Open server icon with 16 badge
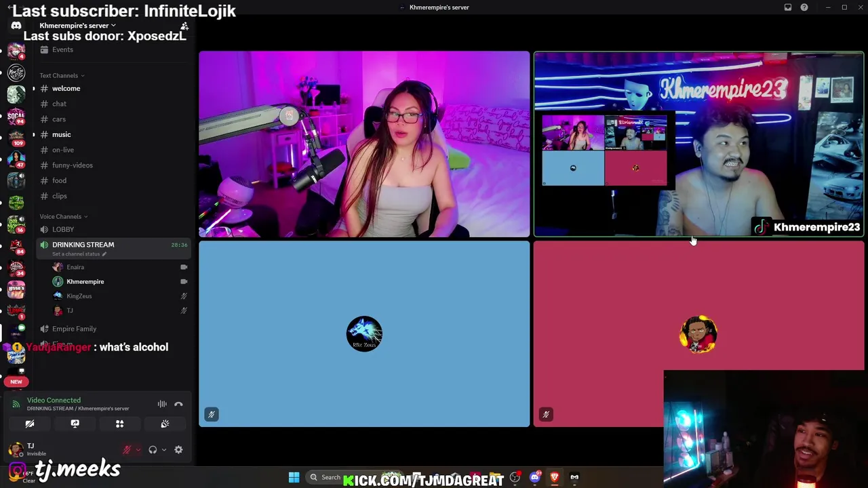The image size is (868, 488). coord(16,224)
